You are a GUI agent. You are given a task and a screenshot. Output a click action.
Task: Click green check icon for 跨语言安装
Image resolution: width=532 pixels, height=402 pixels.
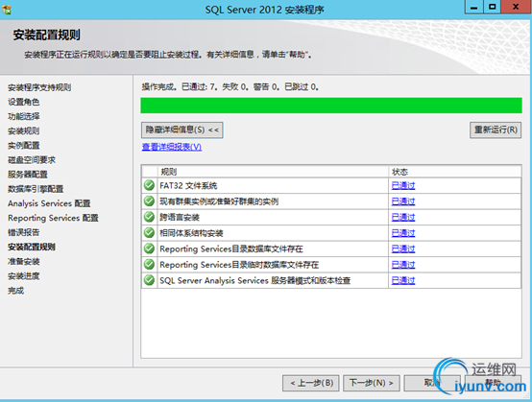pyautogui.click(x=149, y=217)
